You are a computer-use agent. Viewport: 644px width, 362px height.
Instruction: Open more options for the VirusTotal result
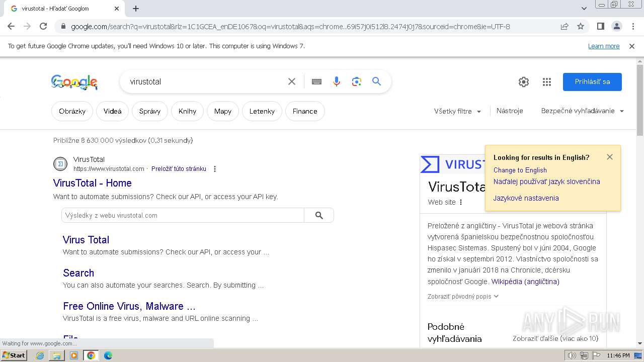(215, 169)
